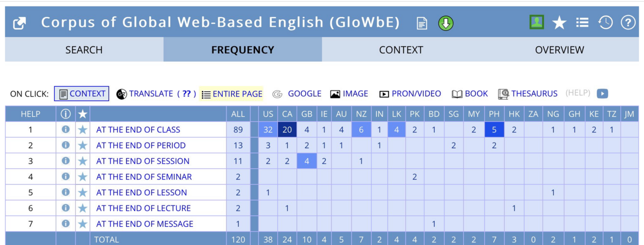Click the white star favorites icon in header
Image resolution: width=644 pixels, height=245 pixels.
(559, 23)
